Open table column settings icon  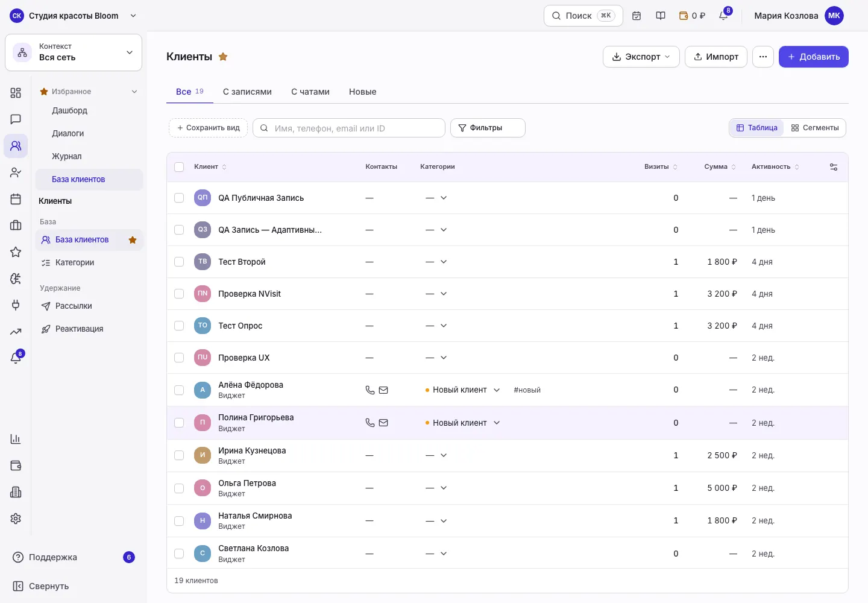pos(834,167)
